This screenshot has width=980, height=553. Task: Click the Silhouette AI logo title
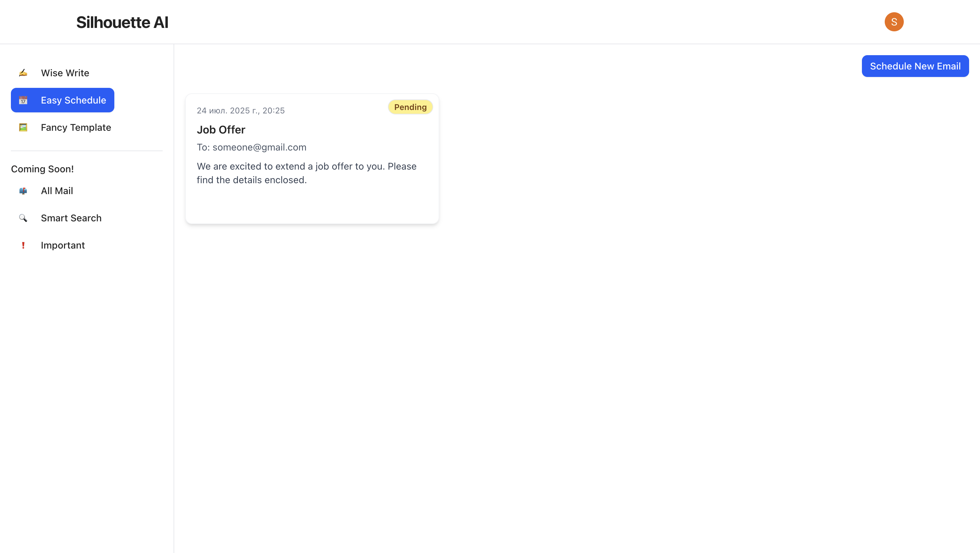122,22
